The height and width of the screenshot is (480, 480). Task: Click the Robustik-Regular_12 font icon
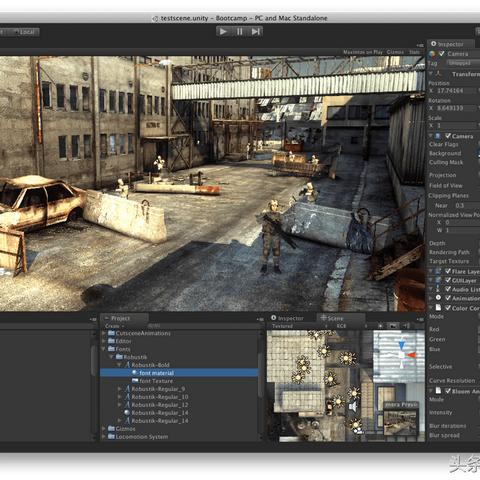pos(127,405)
